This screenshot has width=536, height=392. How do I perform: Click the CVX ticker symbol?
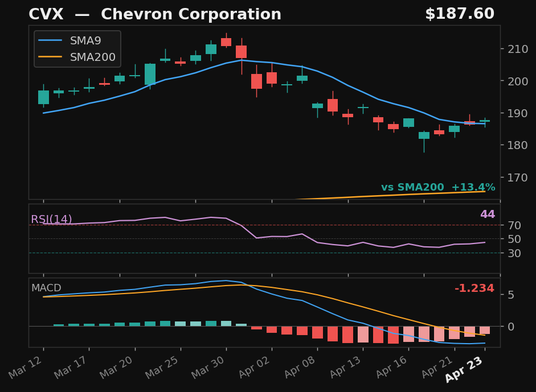(47, 14)
